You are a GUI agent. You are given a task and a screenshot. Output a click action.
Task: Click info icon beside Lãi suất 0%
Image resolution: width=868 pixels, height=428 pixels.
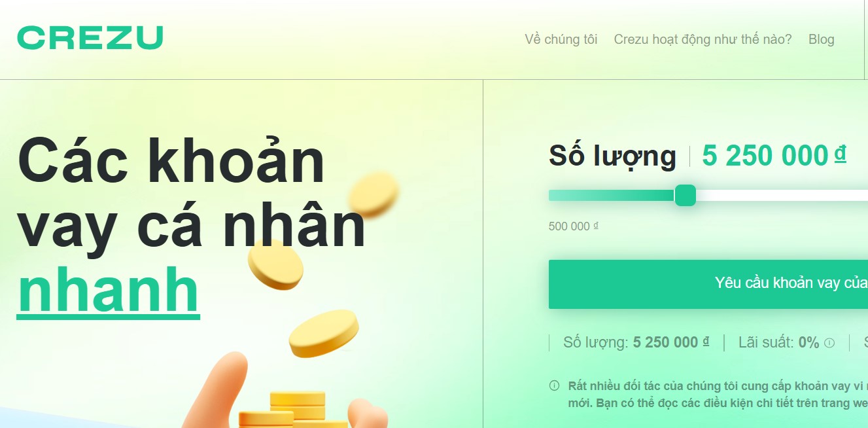click(829, 342)
